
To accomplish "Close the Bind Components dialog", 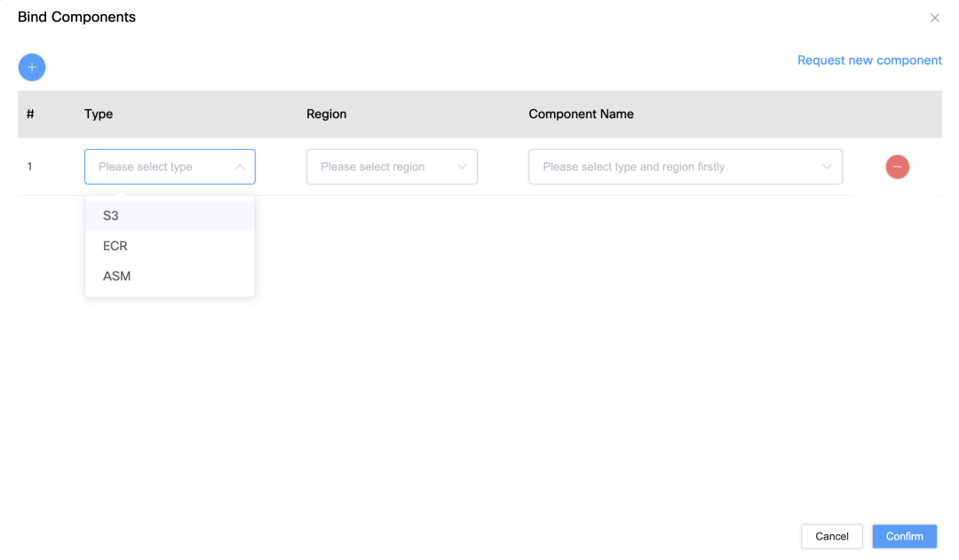I will [934, 18].
